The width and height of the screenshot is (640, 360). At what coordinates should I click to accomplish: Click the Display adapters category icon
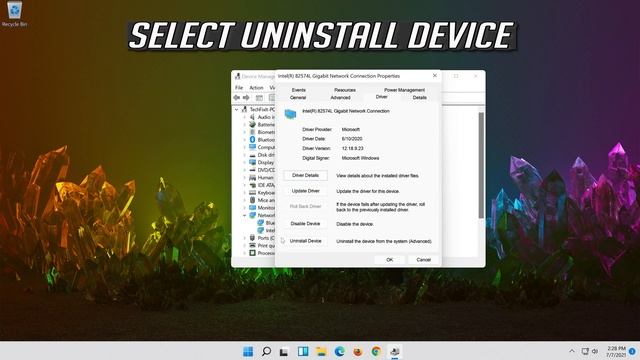[x=252, y=162]
